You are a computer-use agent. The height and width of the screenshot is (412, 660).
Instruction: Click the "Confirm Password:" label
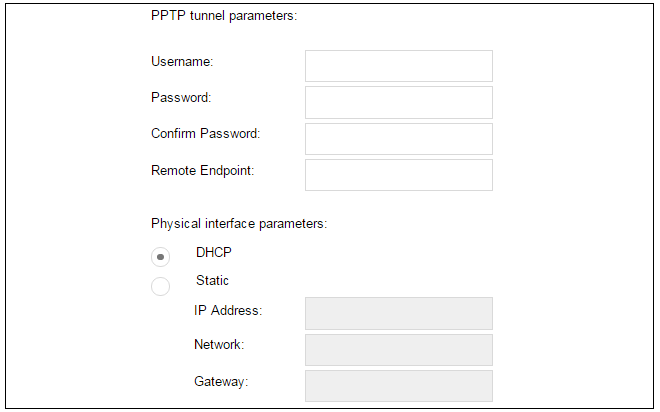tap(205, 134)
